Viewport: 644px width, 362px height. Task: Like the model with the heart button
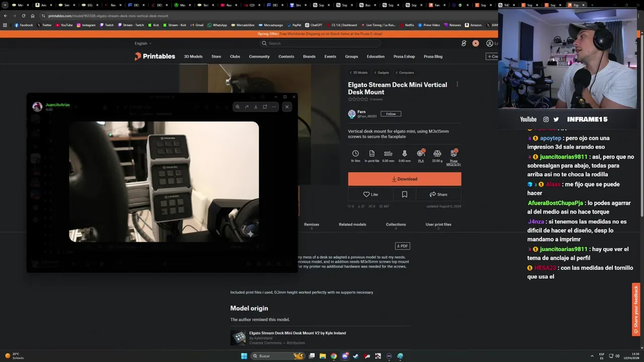point(370,195)
